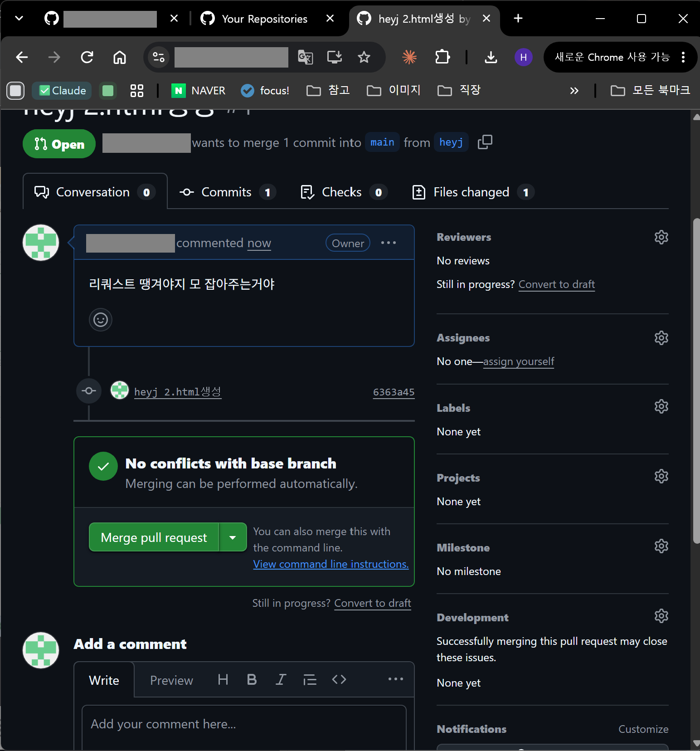Viewport: 700px width, 751px height.
Task: Show hidden bookmarks with the double chevron
Action: coord(574,91)
